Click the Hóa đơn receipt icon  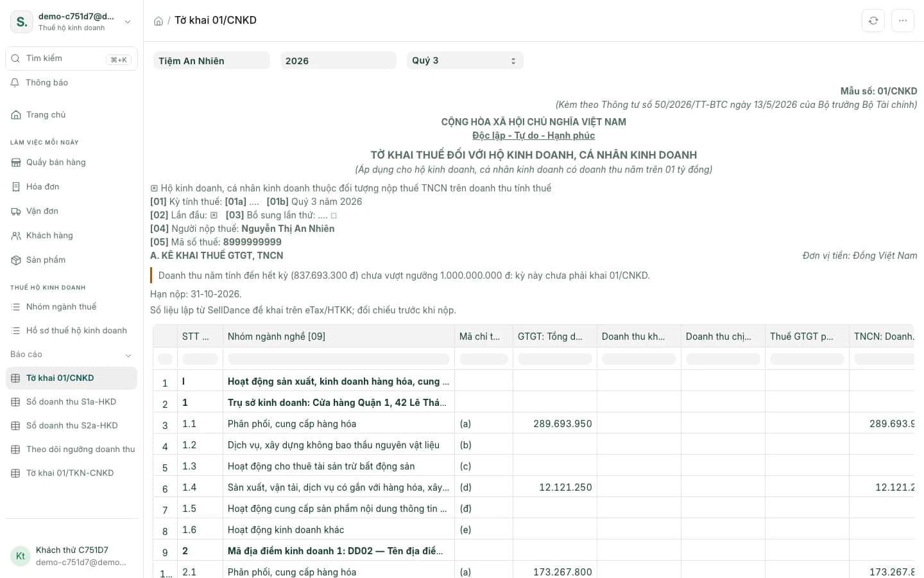tap(16, 187)
